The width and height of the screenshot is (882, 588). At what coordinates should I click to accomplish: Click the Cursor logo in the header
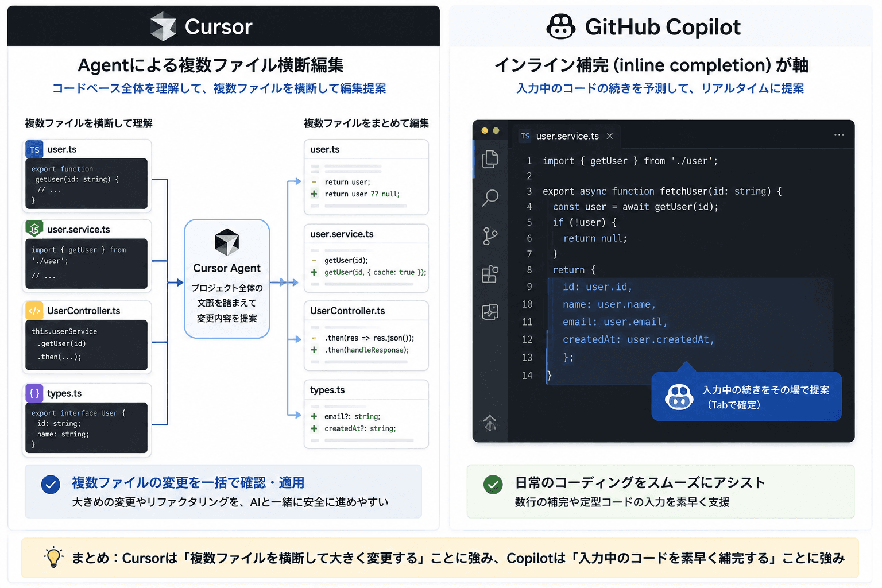pyautogui.click(x=163, y=26)
